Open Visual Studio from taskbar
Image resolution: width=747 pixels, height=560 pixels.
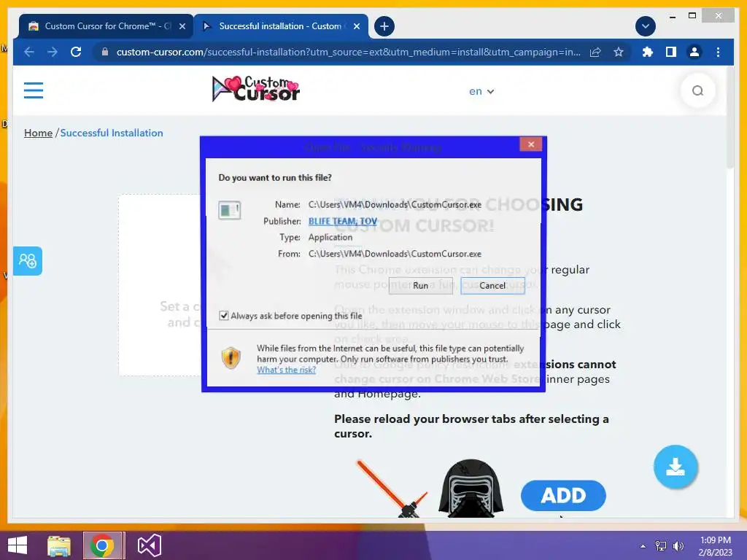pos(150,545)
